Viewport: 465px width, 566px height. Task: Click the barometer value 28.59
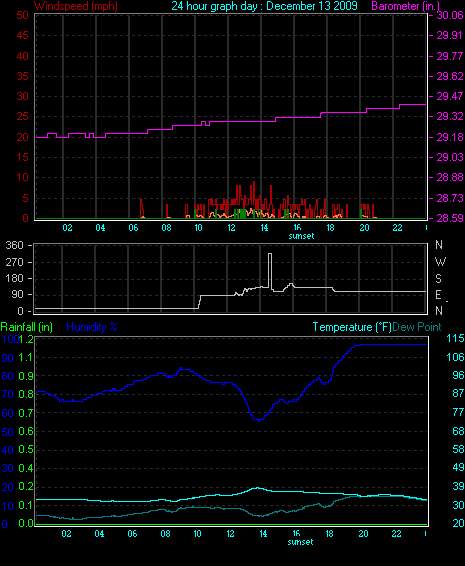click(450, 218)
